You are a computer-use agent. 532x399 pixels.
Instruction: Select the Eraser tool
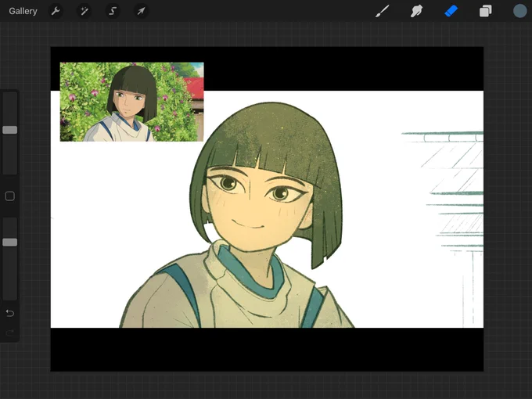click(451, 11)
